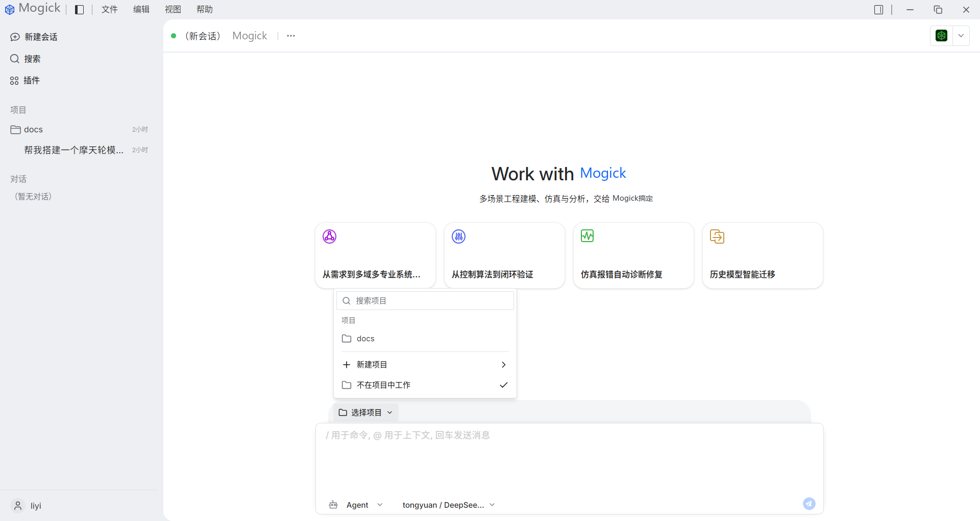Choose the 从需求到多域多专业系统 card
The height and width of the screenshot is (521, 980).
(x=375, y=255)
